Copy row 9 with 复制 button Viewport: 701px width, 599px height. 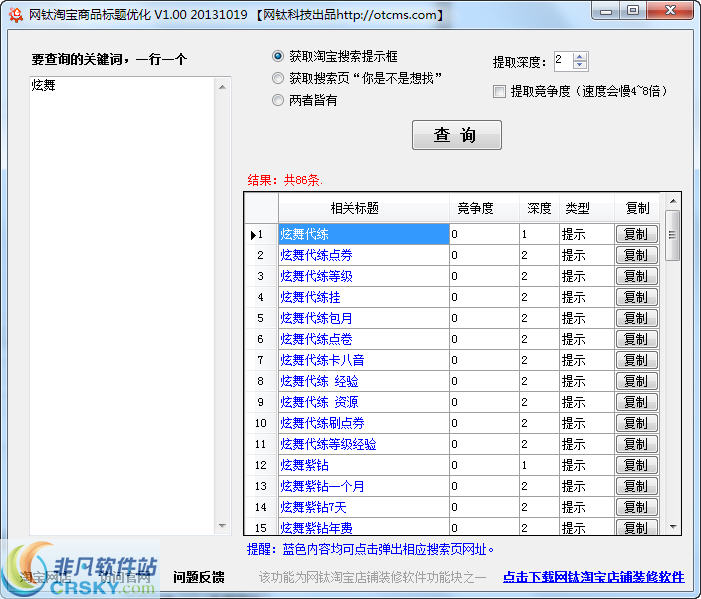(637, 402)
